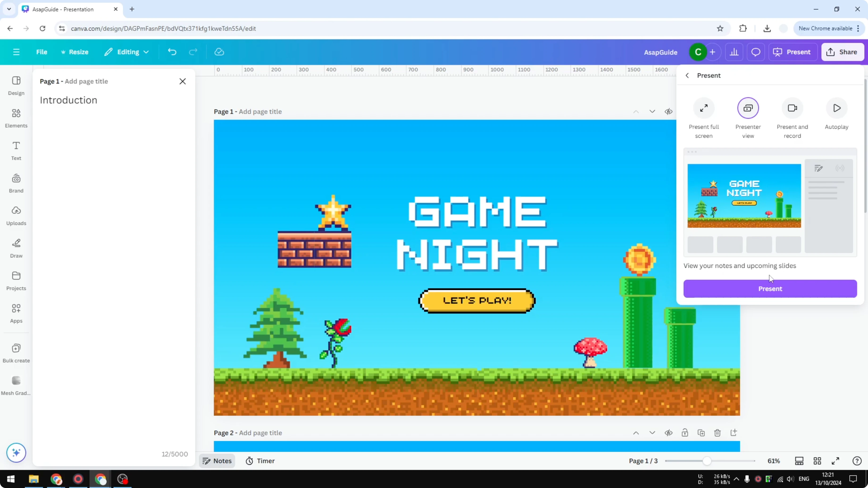868x488 pixels.
Task: Select the LET'S PLAY! button graphic
Action: (x=477, y=300)
